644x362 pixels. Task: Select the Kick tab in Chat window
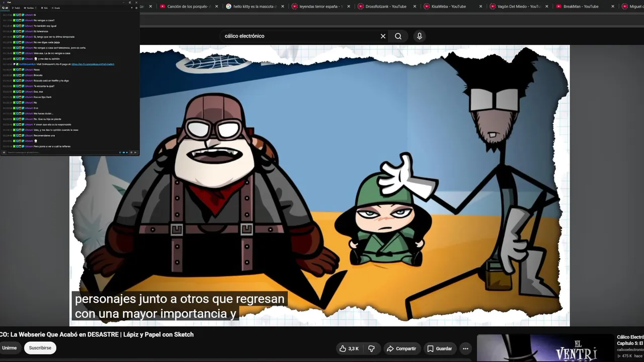pos(44,8)
